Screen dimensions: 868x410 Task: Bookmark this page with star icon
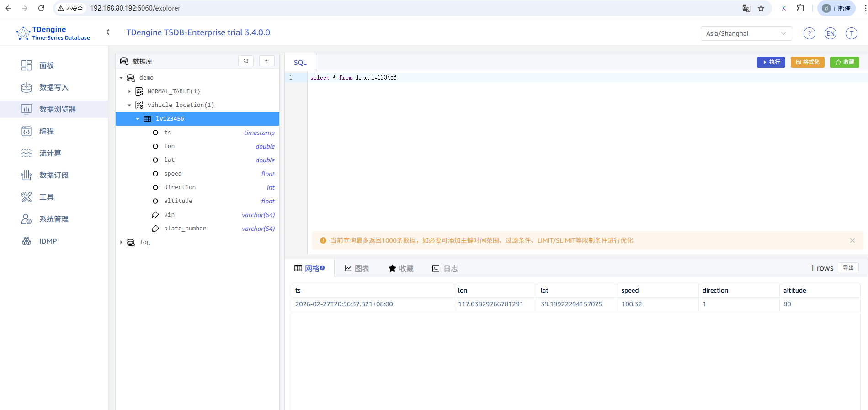[761, 8]
